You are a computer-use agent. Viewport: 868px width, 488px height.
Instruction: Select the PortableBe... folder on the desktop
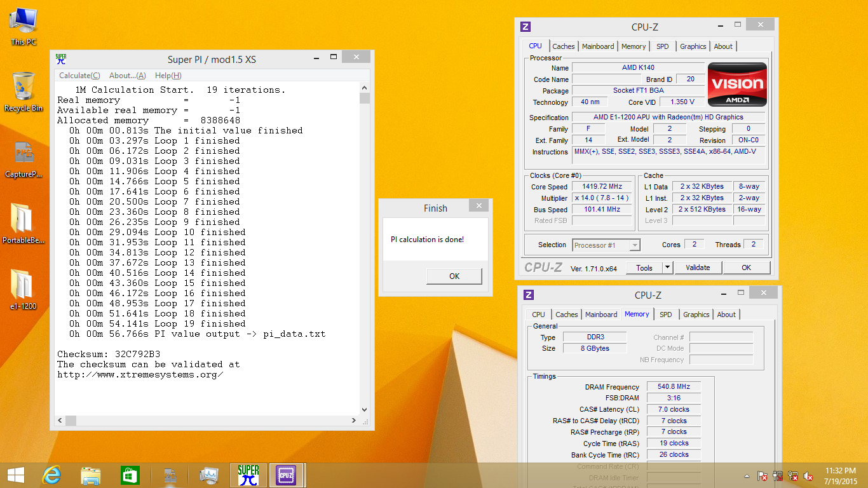pos(24,224)
